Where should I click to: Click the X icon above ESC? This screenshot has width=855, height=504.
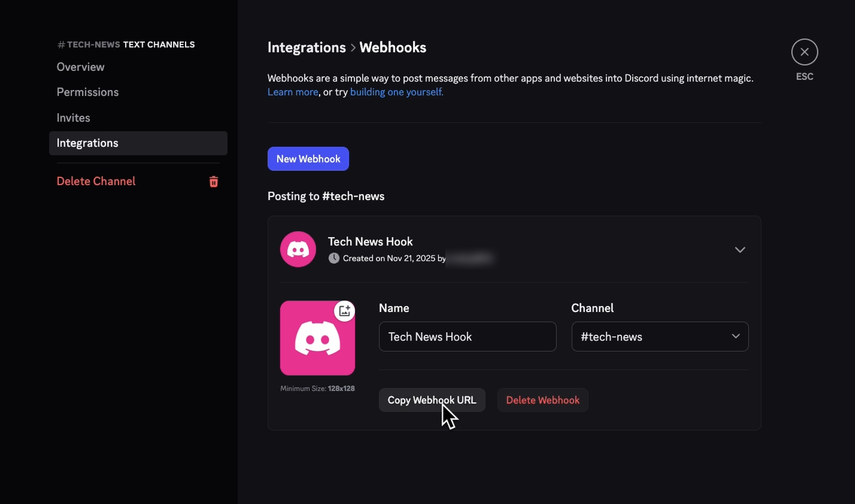[804, 52]
